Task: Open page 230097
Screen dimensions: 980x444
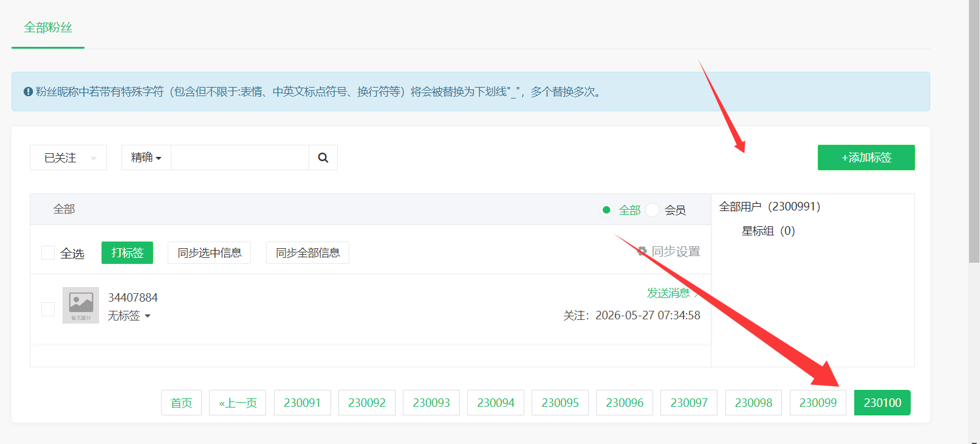Action: [689, 403]
